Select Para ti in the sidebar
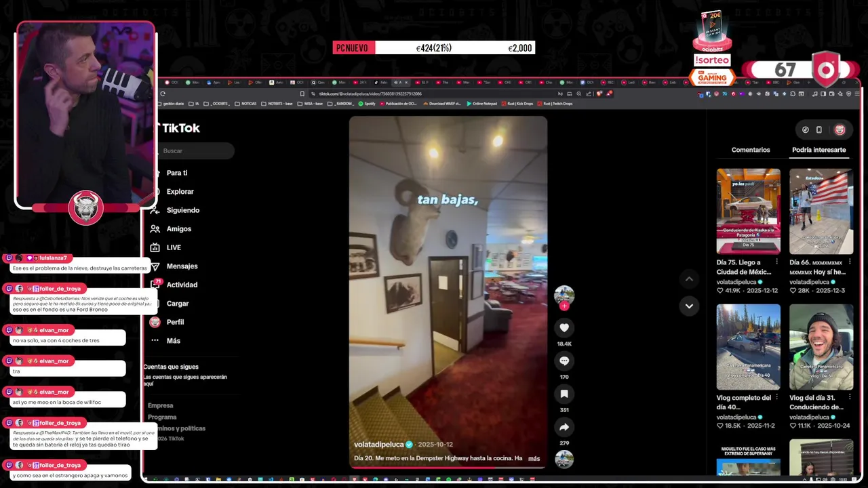Screen dimensions: 868x488 click(177, 173)
